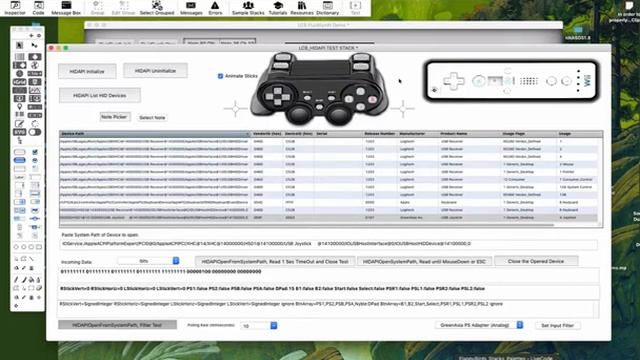The height and width of the screenshot is (360, 640).
Task: Toggle the Animate Sticks checkbox
Action: pyautogui.click(x=220, y=76)
